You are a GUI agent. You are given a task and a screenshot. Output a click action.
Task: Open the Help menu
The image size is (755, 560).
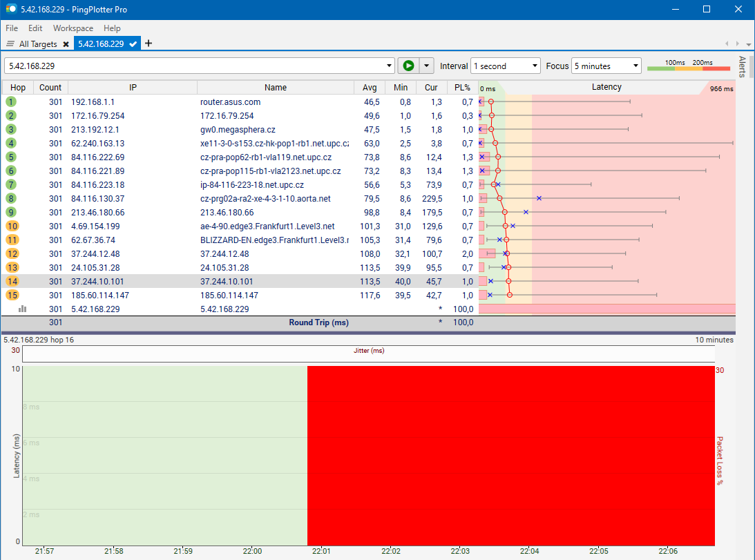(112, 28)
